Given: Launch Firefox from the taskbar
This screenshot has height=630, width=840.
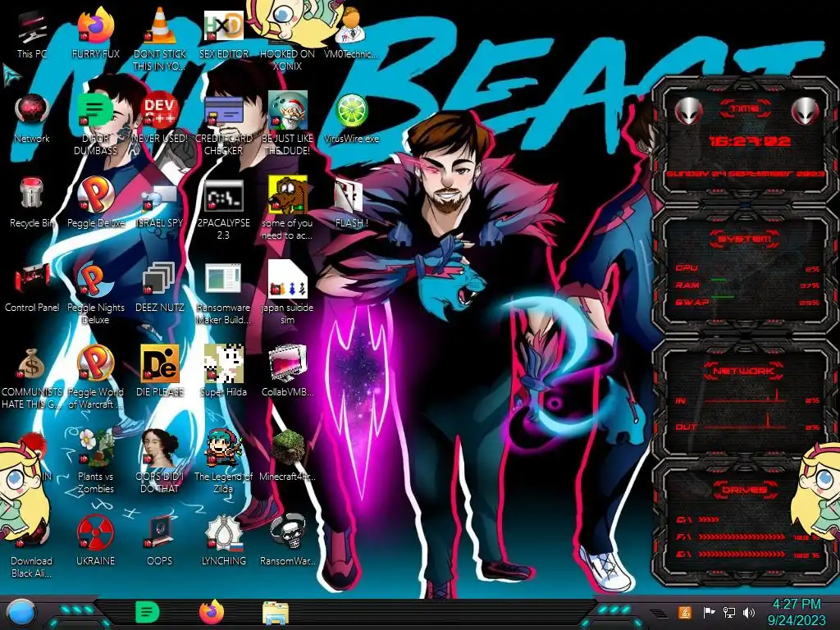Looking at the screenshot, I should coord(212,612).
